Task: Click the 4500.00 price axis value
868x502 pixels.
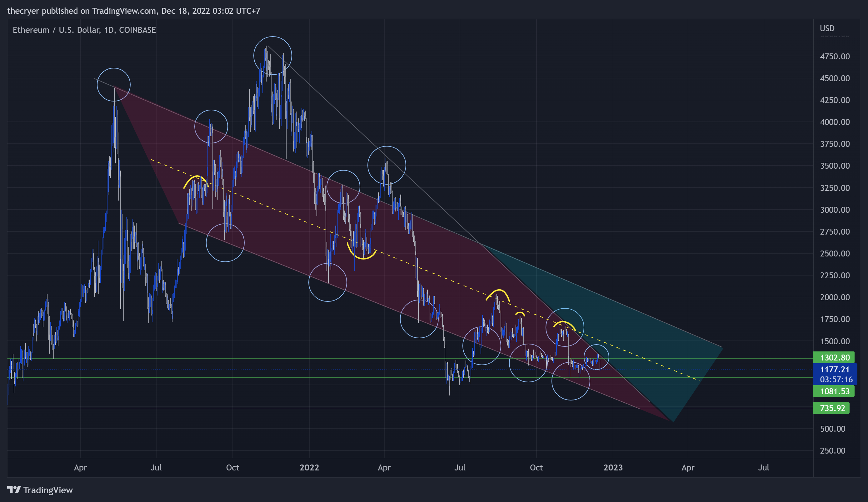Action: 835,78
